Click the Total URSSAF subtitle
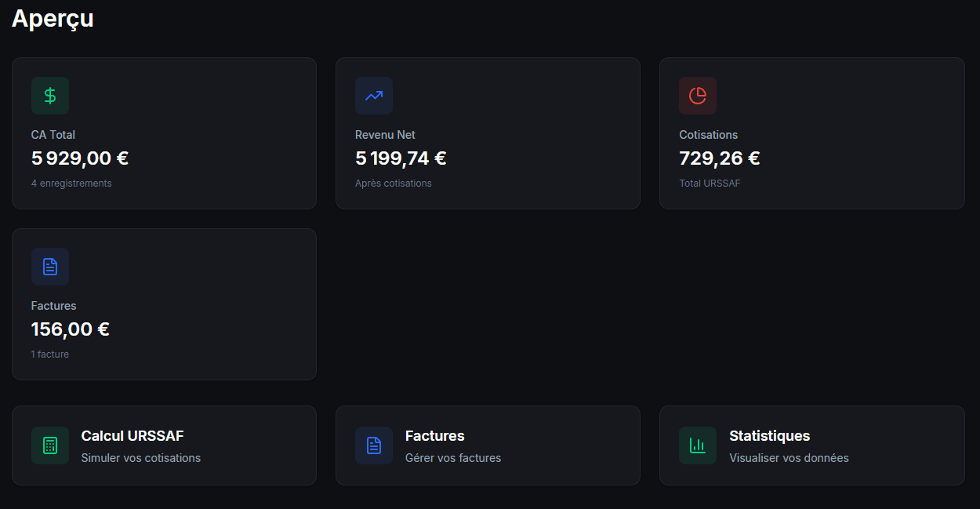Image resolution: width=980 pixels, height=509 pixels. point(710,183)
